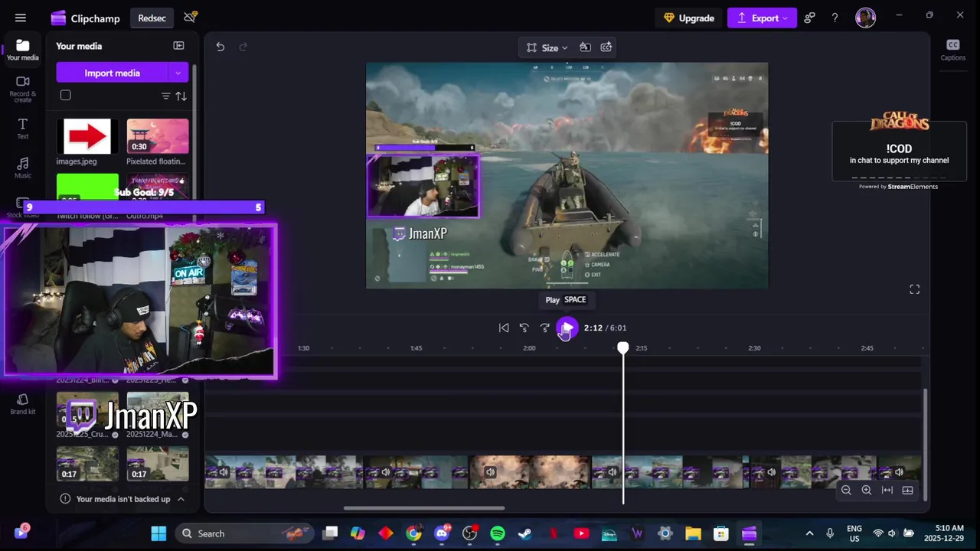This screenshot has width=980, height=551.
Task: Fit the timeline to the screen
Action: 887,491
